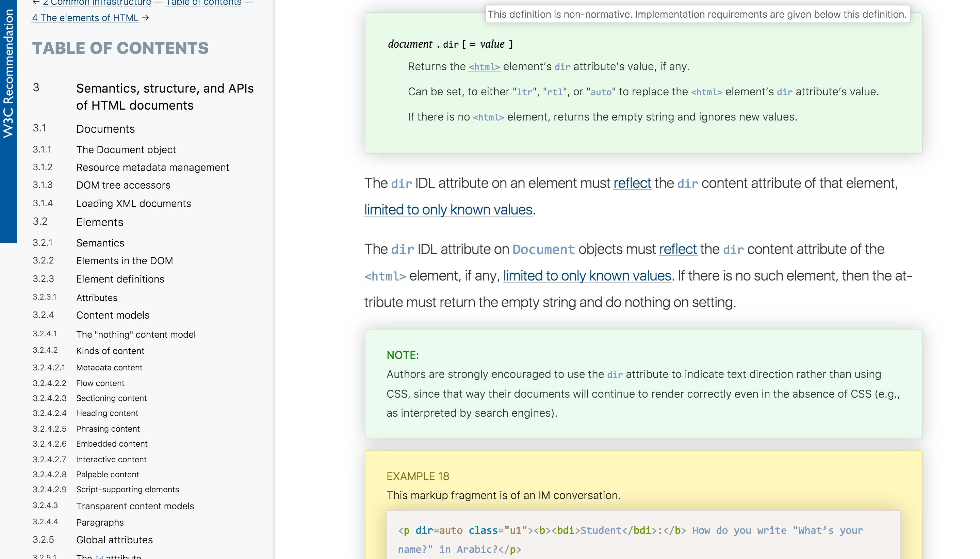Go to 3.1.2 Resource metadata management
The image size is (980, 559).
(152, 167)
